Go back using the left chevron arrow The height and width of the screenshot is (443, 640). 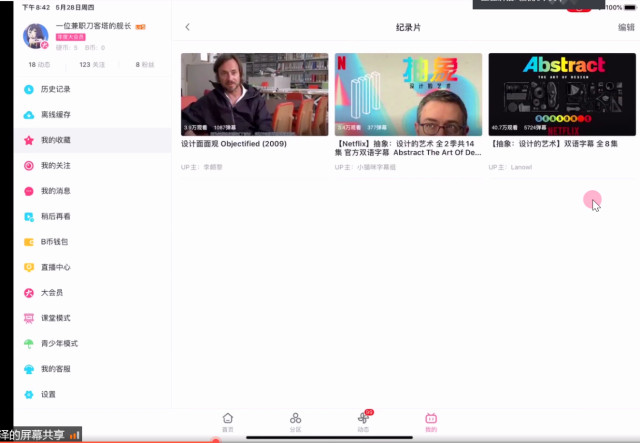(x=188, y=27)
